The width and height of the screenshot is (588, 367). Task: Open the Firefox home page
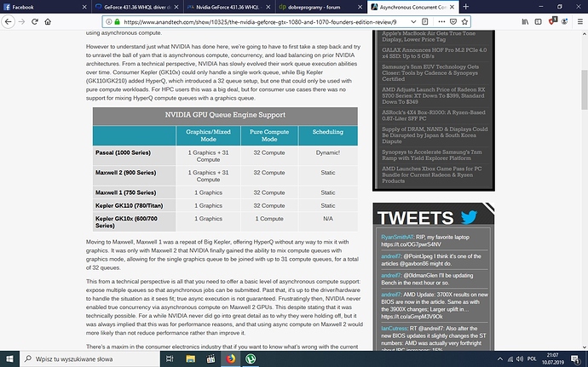tap(48, 22)
